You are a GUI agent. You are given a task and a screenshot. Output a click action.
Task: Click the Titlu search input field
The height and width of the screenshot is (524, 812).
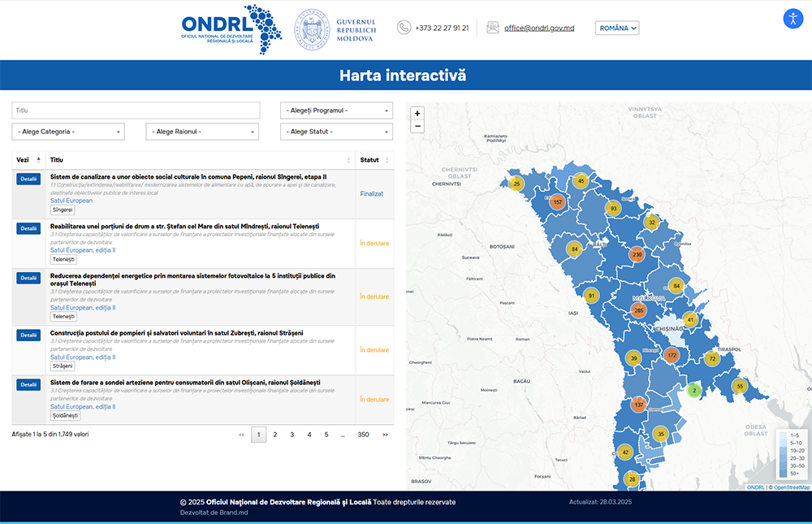click(x=136, y=110)
